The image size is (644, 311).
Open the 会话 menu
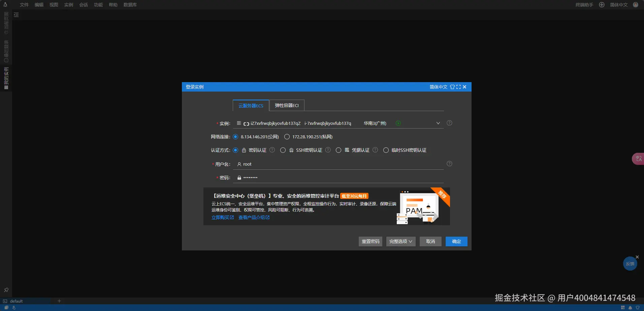[83, 5]
